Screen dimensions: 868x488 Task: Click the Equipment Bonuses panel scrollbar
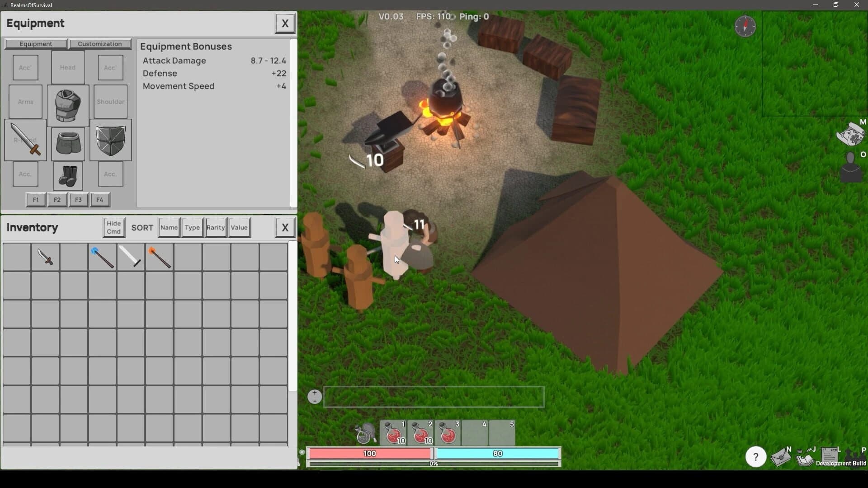tap(293, 123)
